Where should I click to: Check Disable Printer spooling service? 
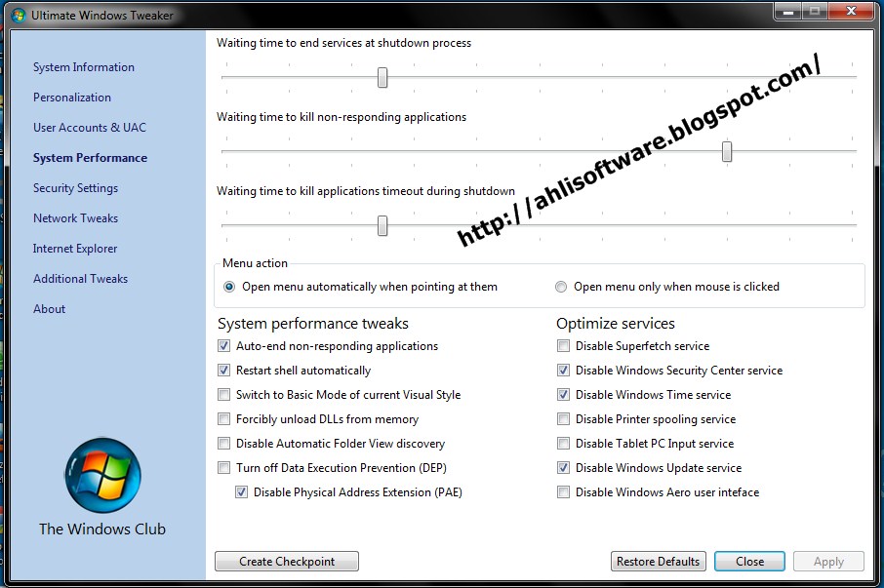[x=563, y=419]
